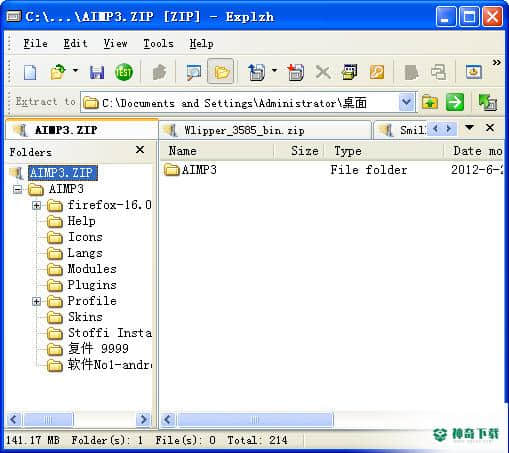
Task: Select the 软件No1-andr tree folder
Action: click(x=109, y=365)
